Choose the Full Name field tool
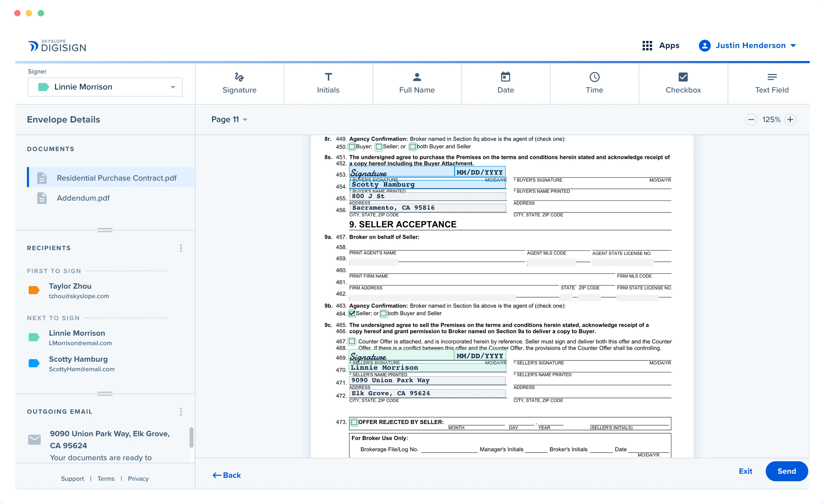 [417, 83]
